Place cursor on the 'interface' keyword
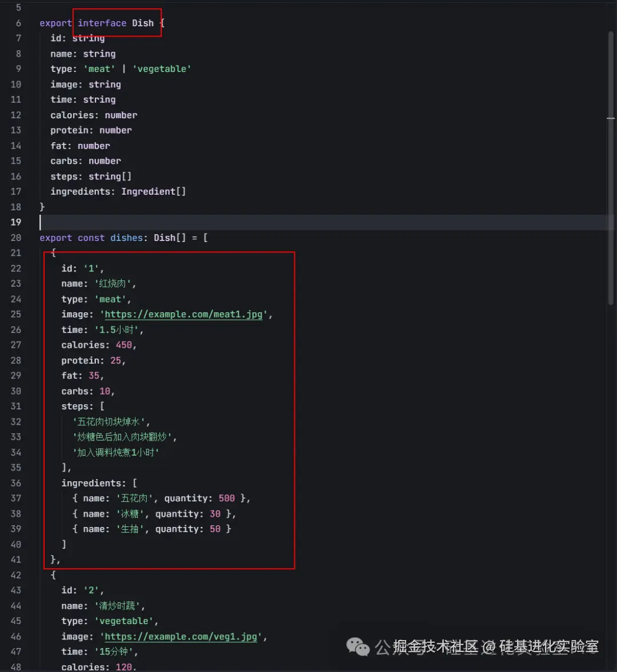The height and width of the screenshot is (672, 617). tap(102, 23)
